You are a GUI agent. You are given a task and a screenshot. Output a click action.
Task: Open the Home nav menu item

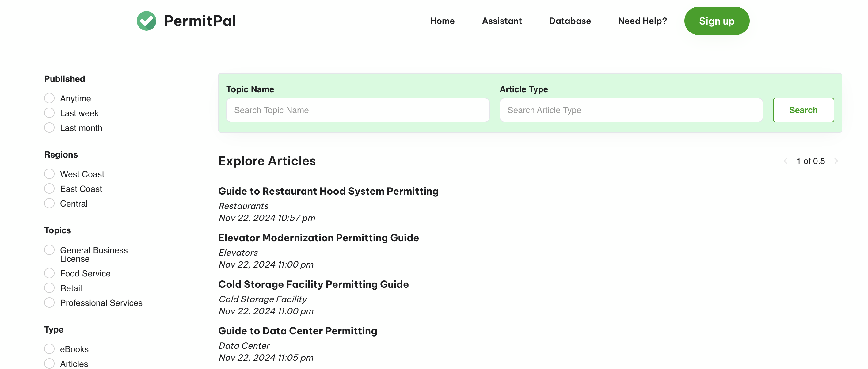click(x=442, y=21)
